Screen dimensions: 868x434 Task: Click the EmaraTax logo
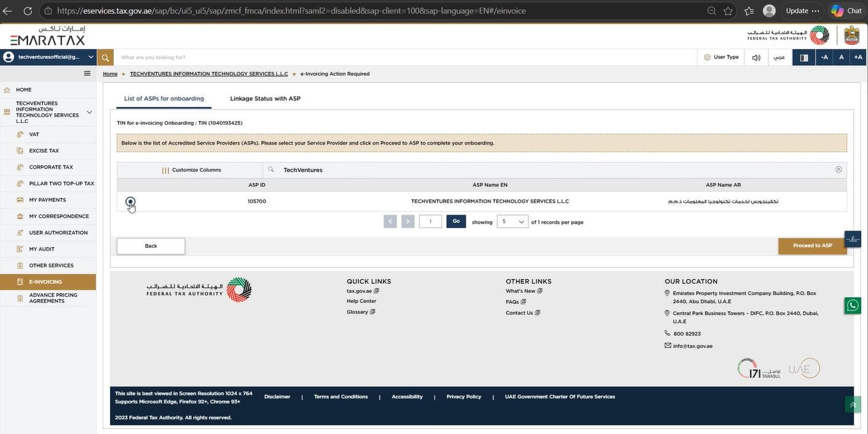[x=47, y=36]
